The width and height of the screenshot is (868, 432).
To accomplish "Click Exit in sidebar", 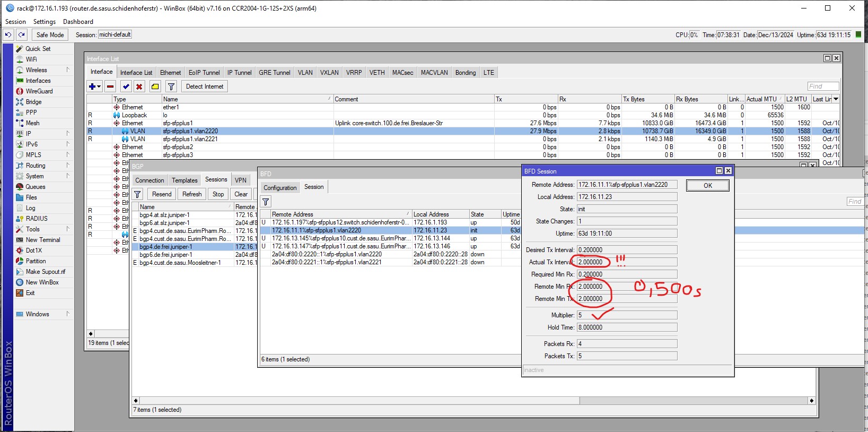I will point(30,292).
